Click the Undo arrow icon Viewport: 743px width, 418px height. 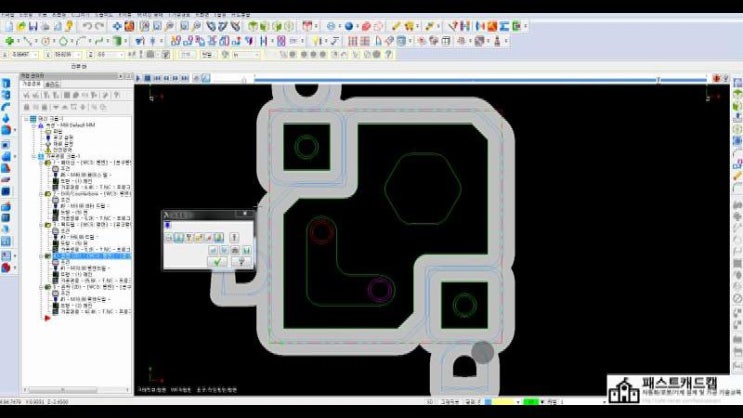click(x=87, y=25)
